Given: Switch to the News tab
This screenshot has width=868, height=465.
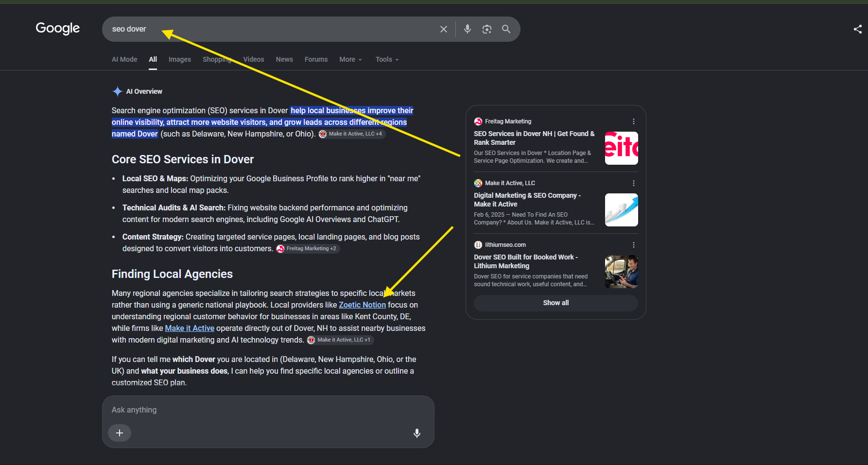Looking at the screenshot, I should [x=284, y=59].
